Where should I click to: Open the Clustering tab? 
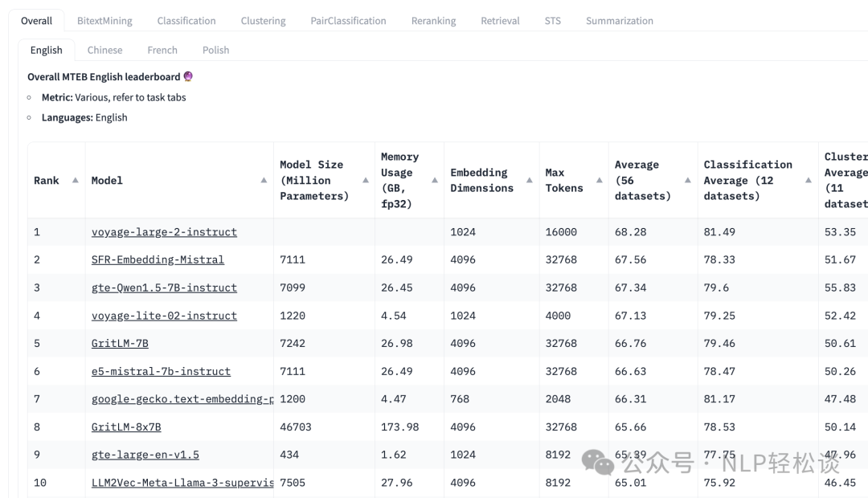(x=263, y=21)
